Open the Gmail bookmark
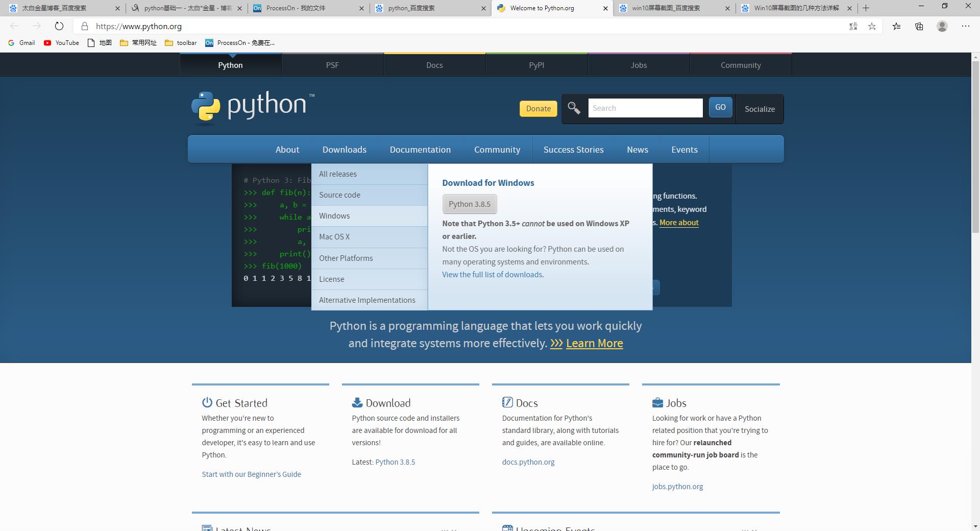 pos(21,43)
